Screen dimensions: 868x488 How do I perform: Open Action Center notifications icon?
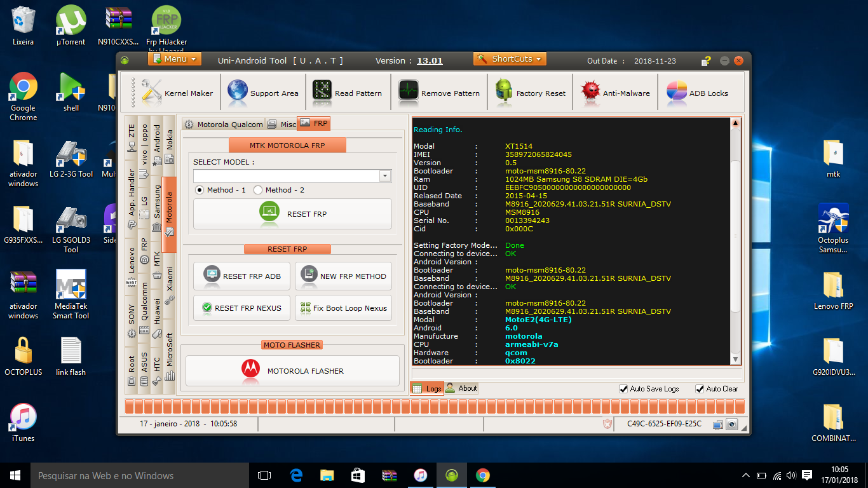(x=807, y=475)
